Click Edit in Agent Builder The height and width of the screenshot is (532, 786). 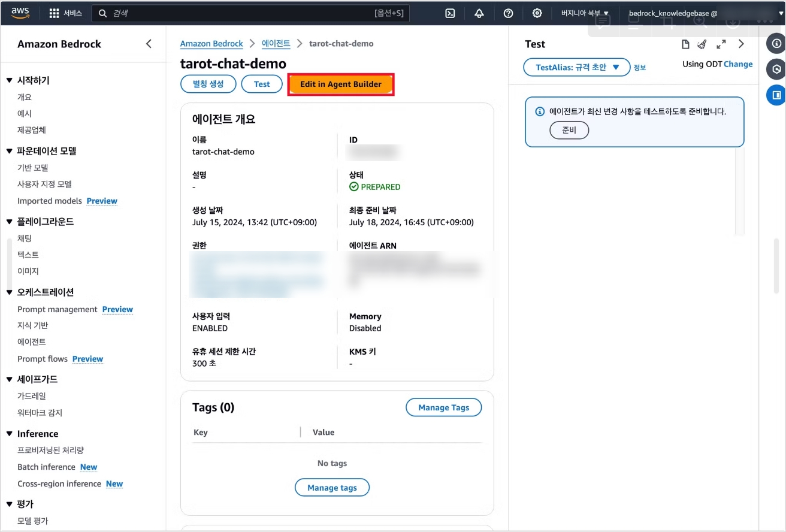(x=341, y=84)
